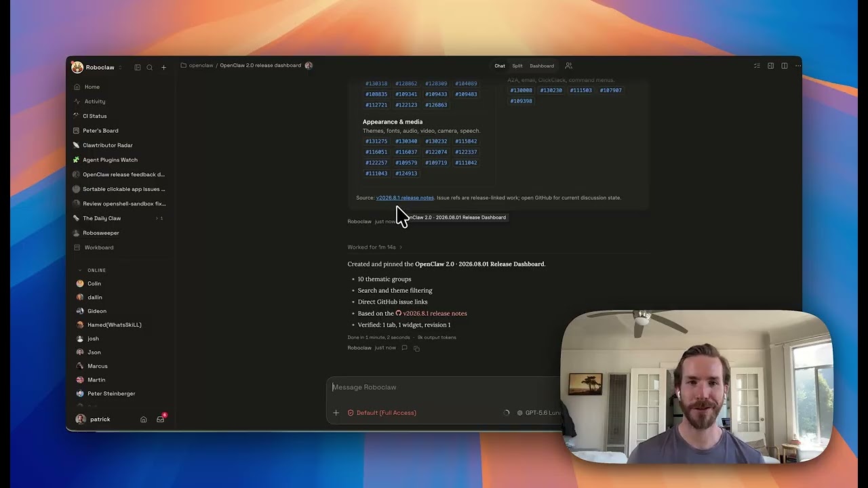Open Robosweeper in the sidebar
The width and height of the screenshot is (868, 488).
point(121,233)
